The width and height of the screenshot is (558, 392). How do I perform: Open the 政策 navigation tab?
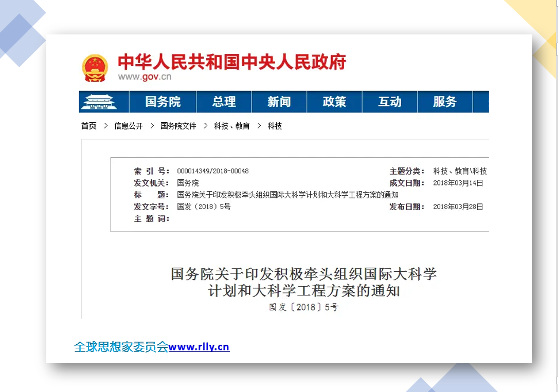pyautogui.click(x=334, y=102)
